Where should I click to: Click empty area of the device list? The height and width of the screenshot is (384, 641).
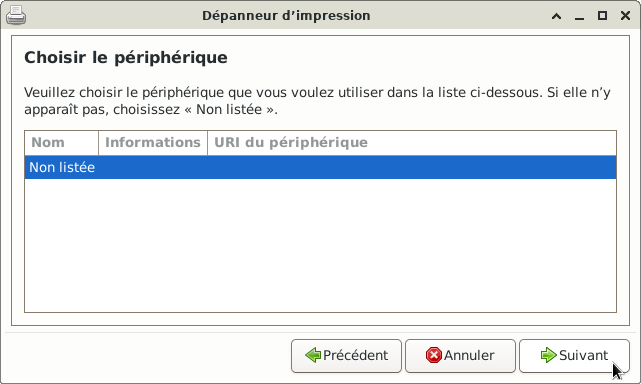point(320,245)
